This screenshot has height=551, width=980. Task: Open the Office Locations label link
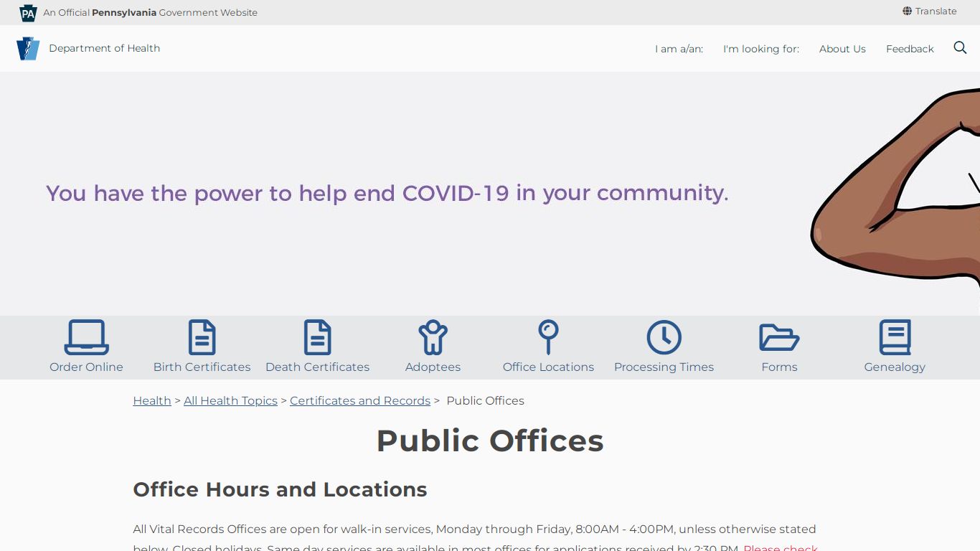point(548,367)
